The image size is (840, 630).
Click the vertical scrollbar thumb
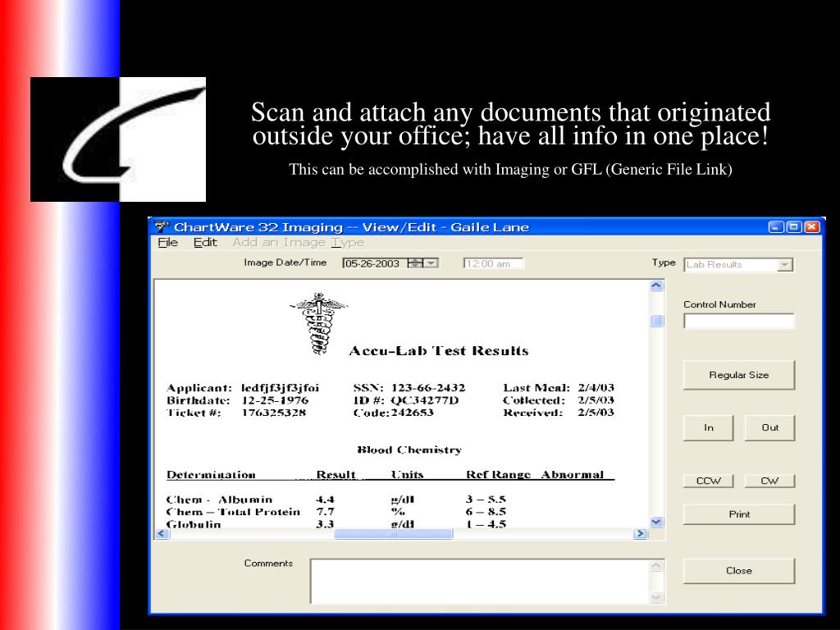click(x=657, y=321)
